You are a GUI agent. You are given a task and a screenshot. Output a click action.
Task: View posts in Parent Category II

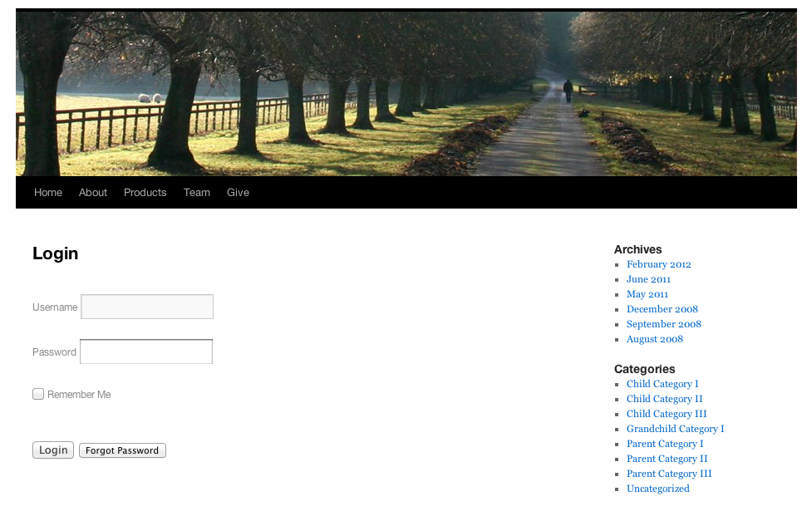click(x=667, y=458)
